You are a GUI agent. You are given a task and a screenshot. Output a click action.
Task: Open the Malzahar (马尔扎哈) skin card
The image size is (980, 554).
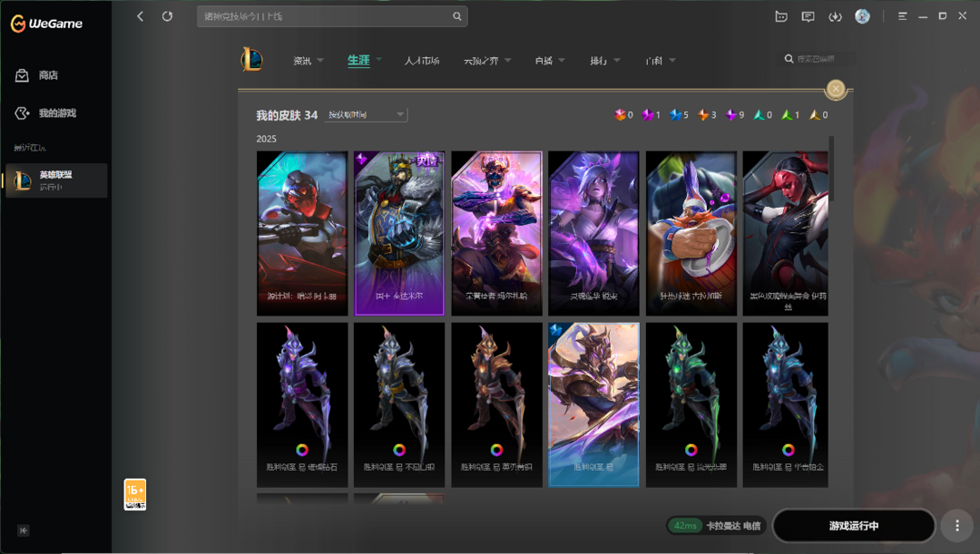[x=496, y=233]
